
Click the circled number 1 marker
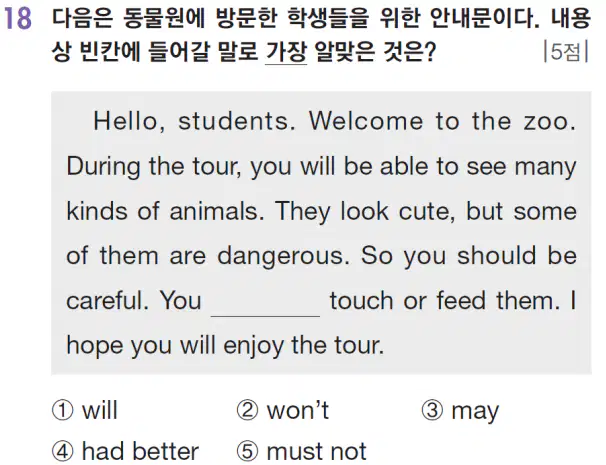click(62, 410)
